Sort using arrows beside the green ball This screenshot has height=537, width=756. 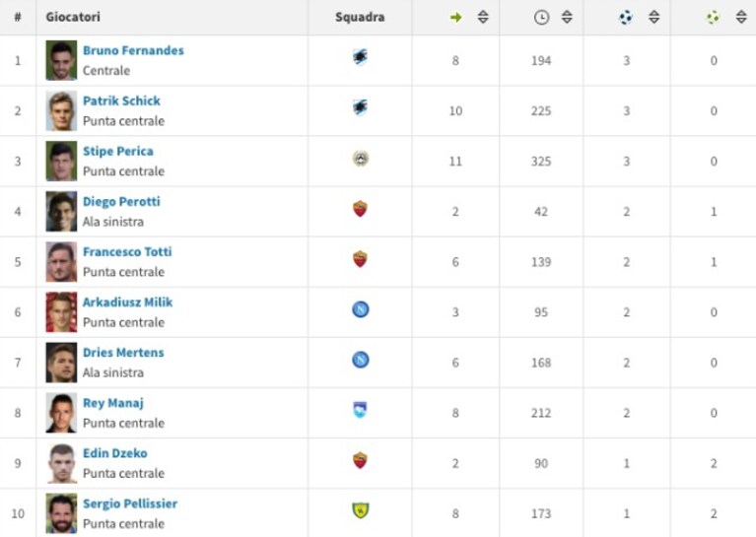741,17
